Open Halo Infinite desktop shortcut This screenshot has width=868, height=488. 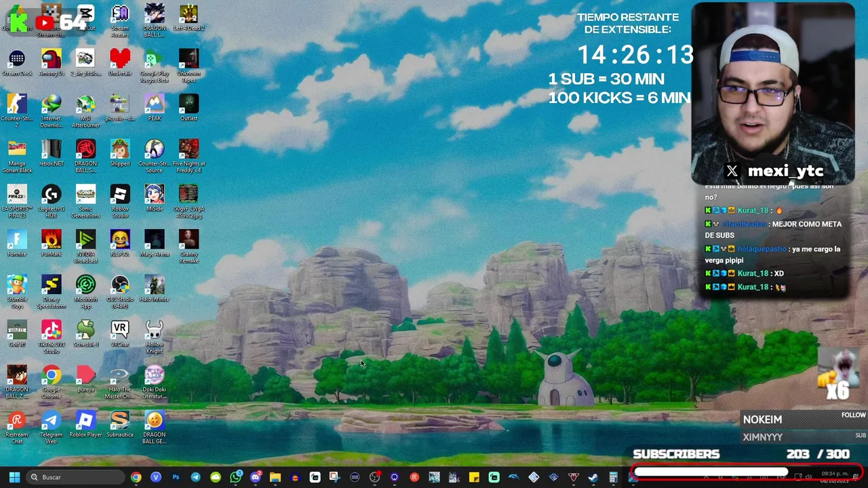(155, 289)
